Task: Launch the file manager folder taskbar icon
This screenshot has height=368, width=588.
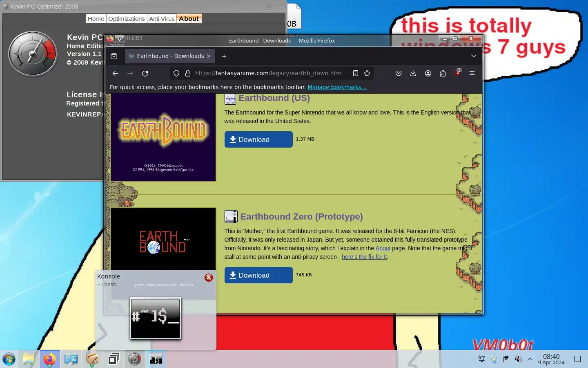Action: point(29,359)
